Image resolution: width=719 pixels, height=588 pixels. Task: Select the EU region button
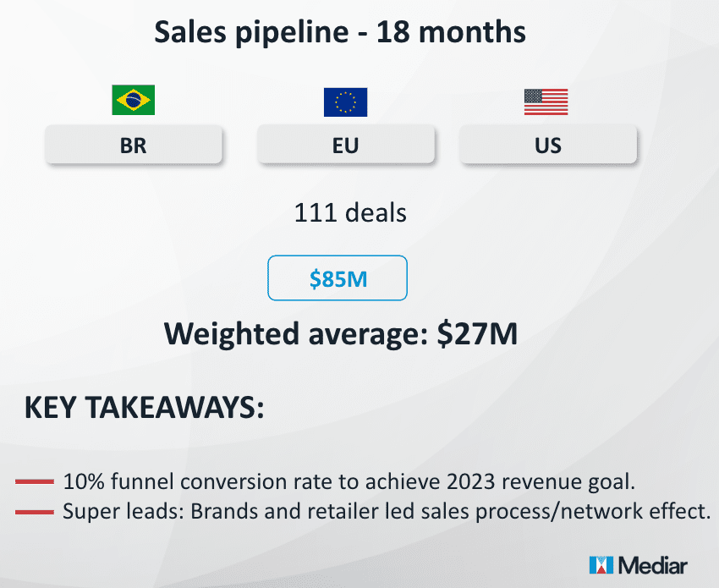click(345, 145)
